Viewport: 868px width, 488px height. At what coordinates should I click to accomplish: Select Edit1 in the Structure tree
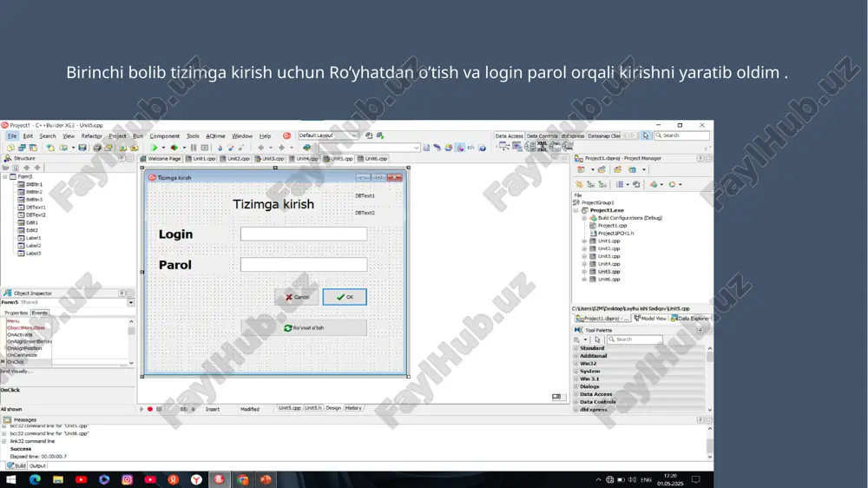pyautogui.click(x=32, y=222)
